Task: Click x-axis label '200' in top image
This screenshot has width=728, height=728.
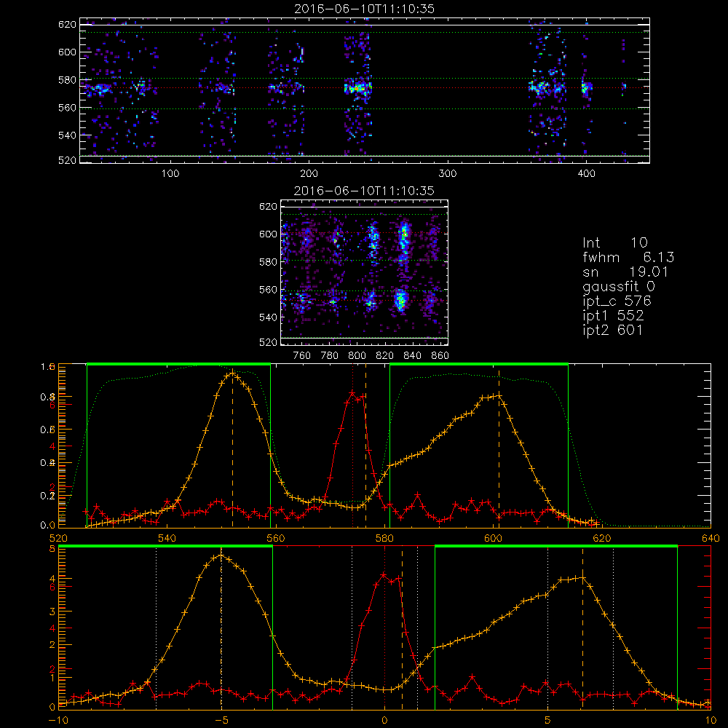Action: (x=309, y=174)
